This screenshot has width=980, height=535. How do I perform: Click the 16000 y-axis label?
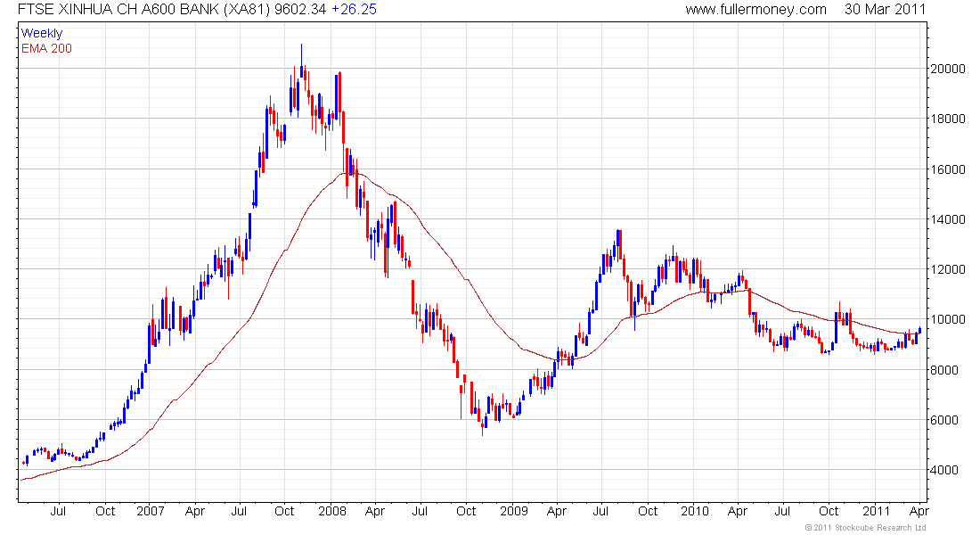pyautogui.click(x=948, y=169)
